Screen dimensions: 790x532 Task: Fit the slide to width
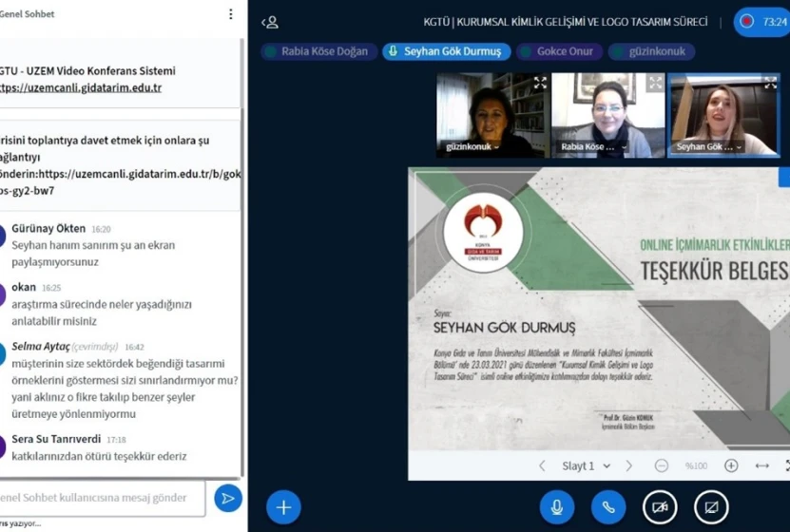762,465
